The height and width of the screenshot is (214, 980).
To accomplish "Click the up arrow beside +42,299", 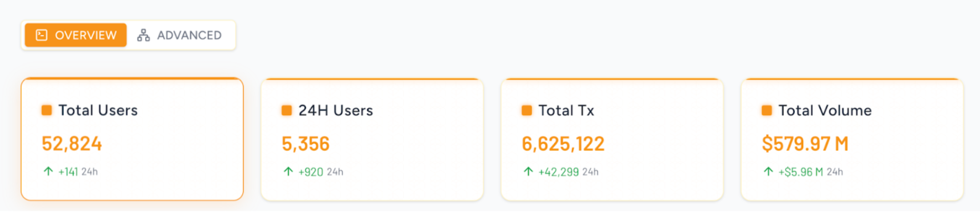I will pyautogui.click(x=528, y=171).
